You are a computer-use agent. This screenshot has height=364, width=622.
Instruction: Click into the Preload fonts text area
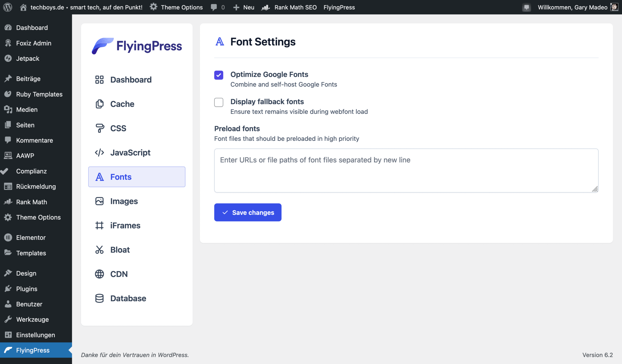point(406,170)
